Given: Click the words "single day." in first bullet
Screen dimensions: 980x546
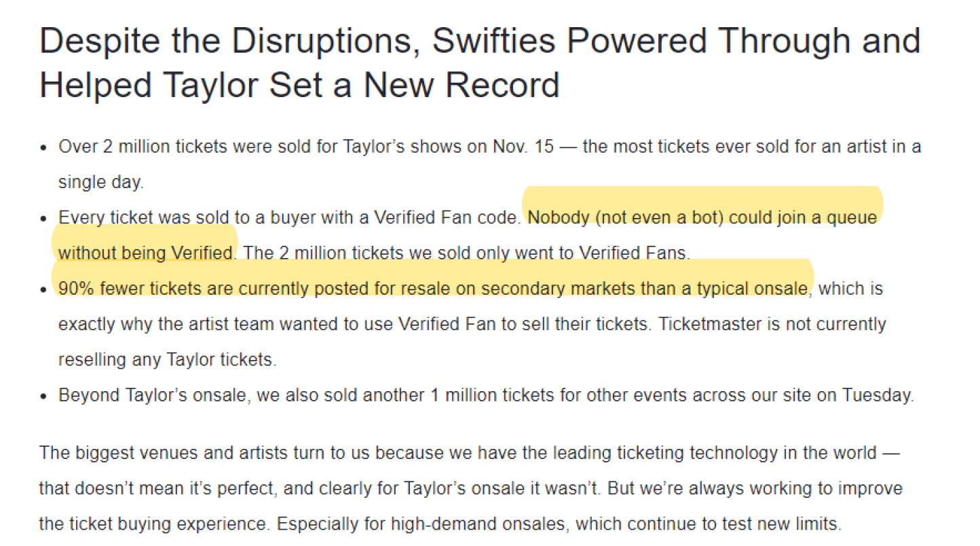Looking at the screenshot, I should pyautogui.click(x=100, y=182).
